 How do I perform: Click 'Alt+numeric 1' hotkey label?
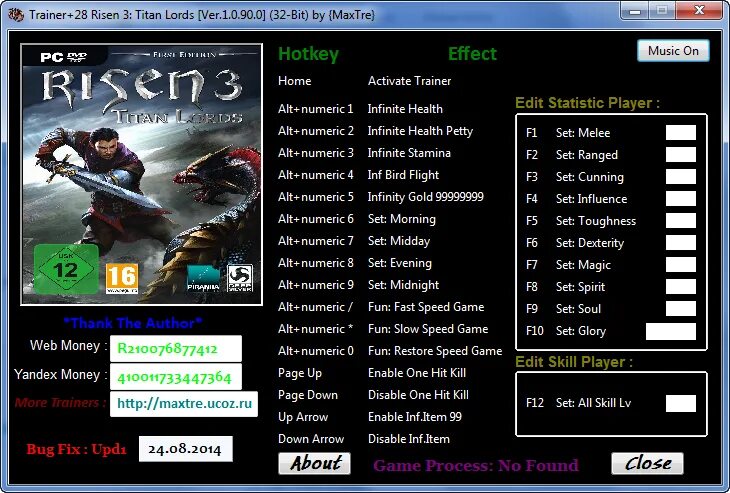pyautogui.click(x=316, y=109)
